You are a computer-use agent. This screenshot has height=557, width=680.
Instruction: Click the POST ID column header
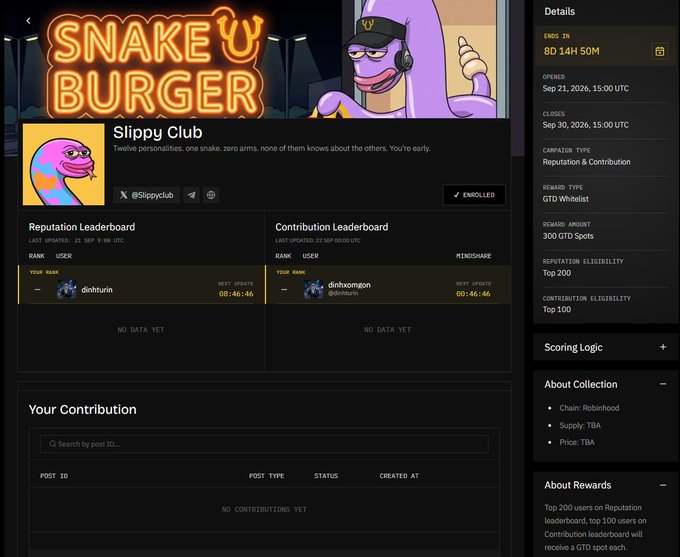point(54,476)
